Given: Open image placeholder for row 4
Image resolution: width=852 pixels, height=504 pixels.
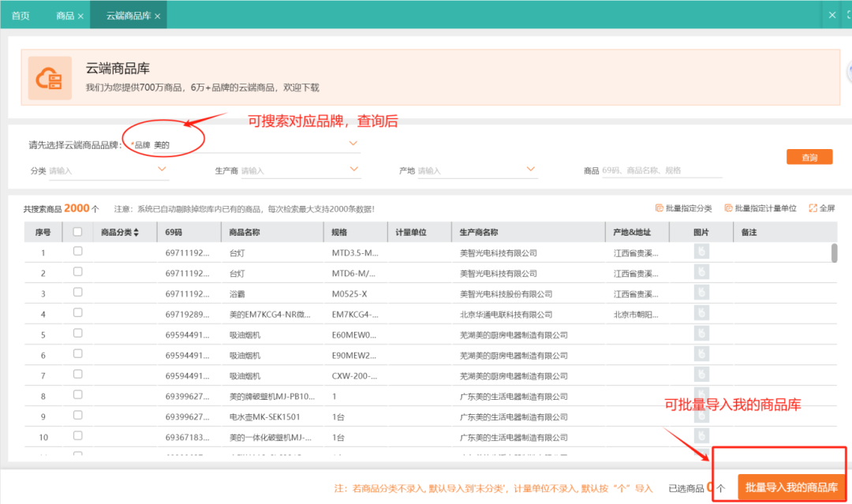Looking at the screenshot, I should pos(701,313).
